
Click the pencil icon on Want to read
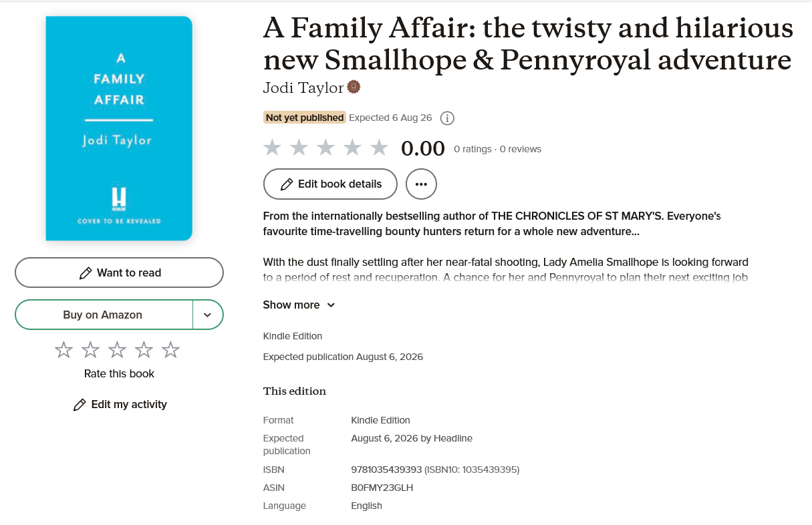(86, 273)
